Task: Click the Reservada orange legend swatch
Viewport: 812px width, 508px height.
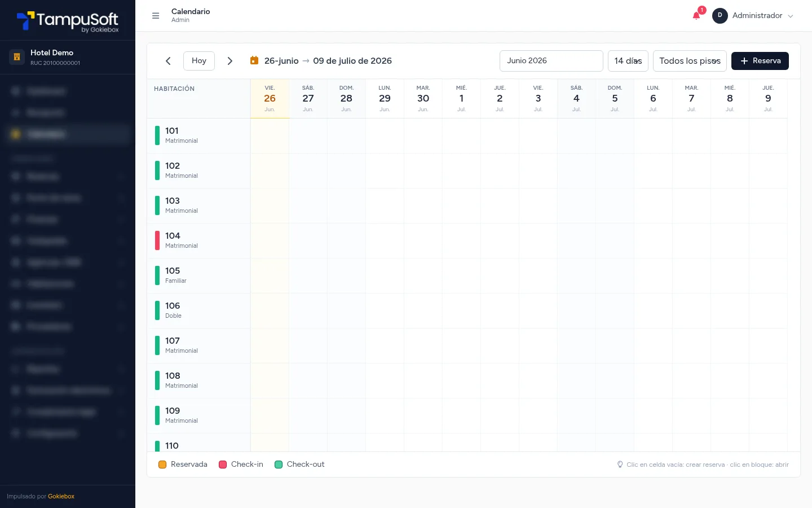Action: 162,465
